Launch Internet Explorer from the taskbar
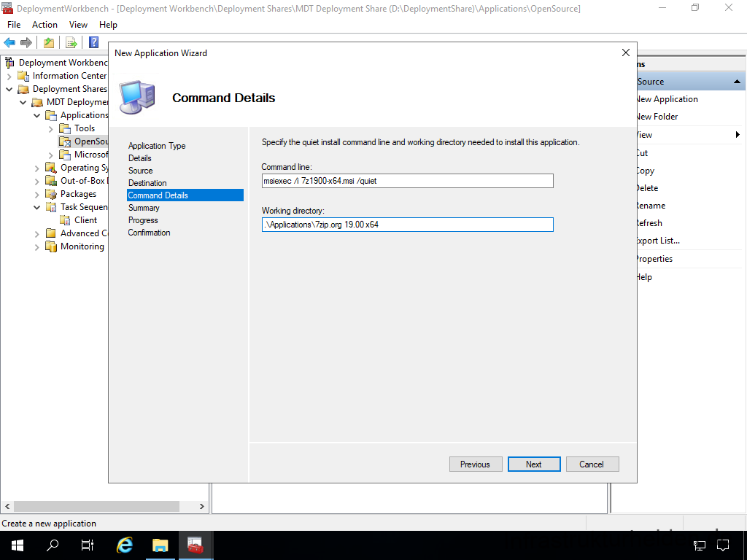747x560 pixels. tap(125, 545)
